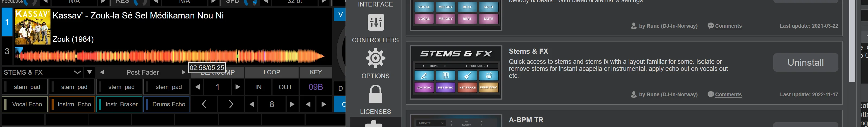The height and width of the screenshot is (127, 868).
Task: Click the 09B key value
Action: click(x=316, y=87)
